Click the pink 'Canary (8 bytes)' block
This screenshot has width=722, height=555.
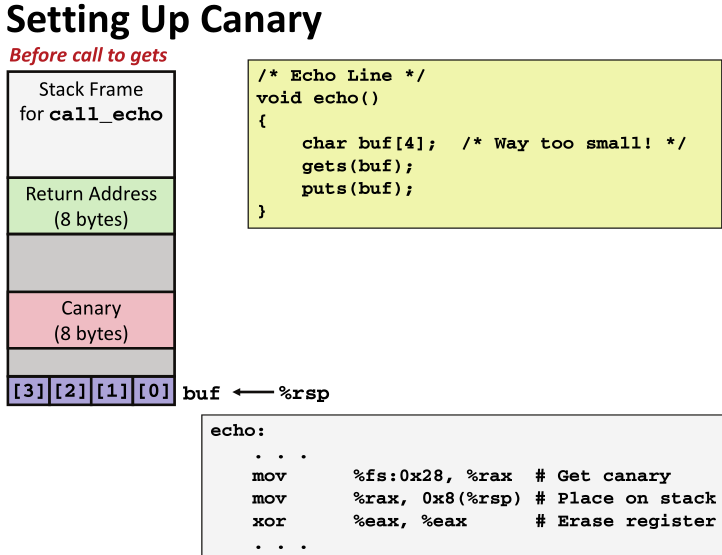[91, 320]
